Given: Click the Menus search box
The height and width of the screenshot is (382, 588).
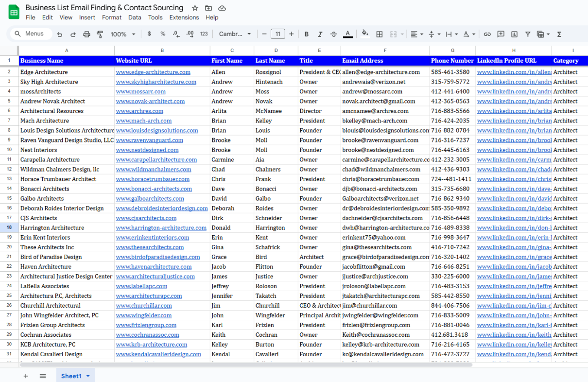Looking at the screenshot, I should (30, 34).
